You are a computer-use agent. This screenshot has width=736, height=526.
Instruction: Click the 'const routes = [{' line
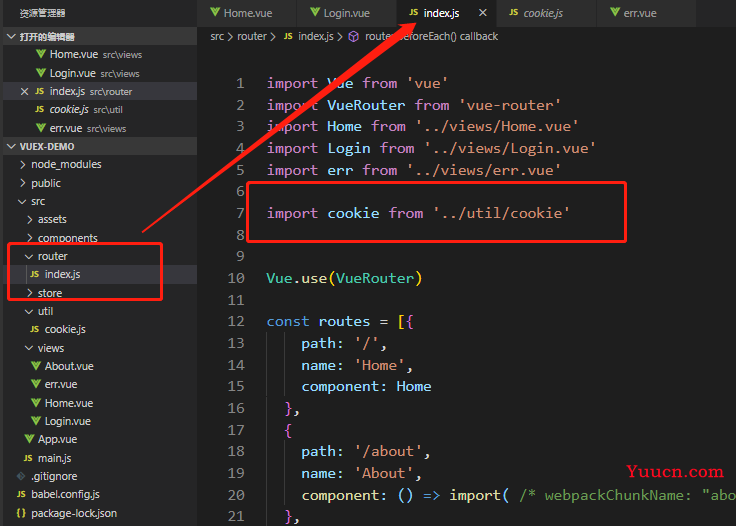coord(340,321)
